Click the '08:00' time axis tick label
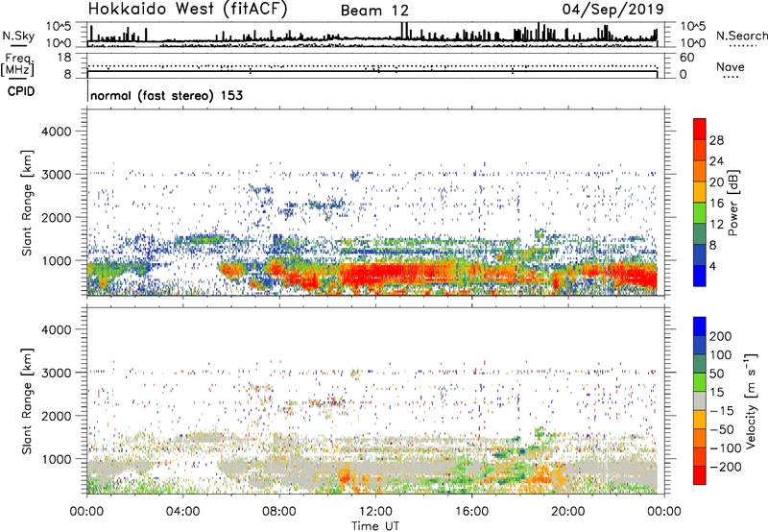This screenshot has height=532, width=768. click(279, 512)
